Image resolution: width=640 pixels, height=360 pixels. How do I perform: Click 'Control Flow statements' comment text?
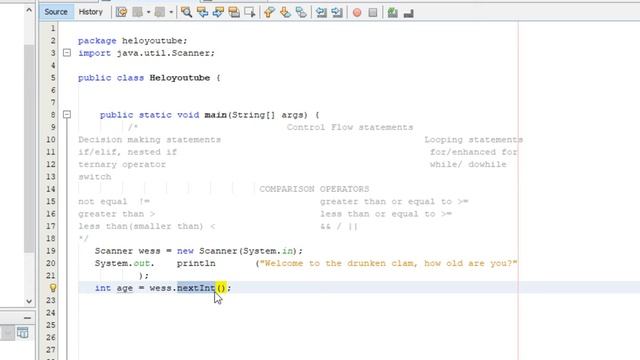coord(350,127)
